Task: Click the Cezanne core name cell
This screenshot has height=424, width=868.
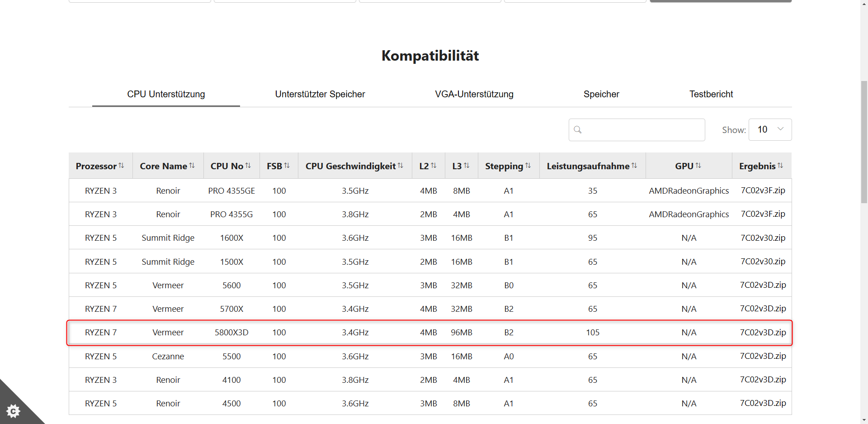Action: click(x=168, y=356)
